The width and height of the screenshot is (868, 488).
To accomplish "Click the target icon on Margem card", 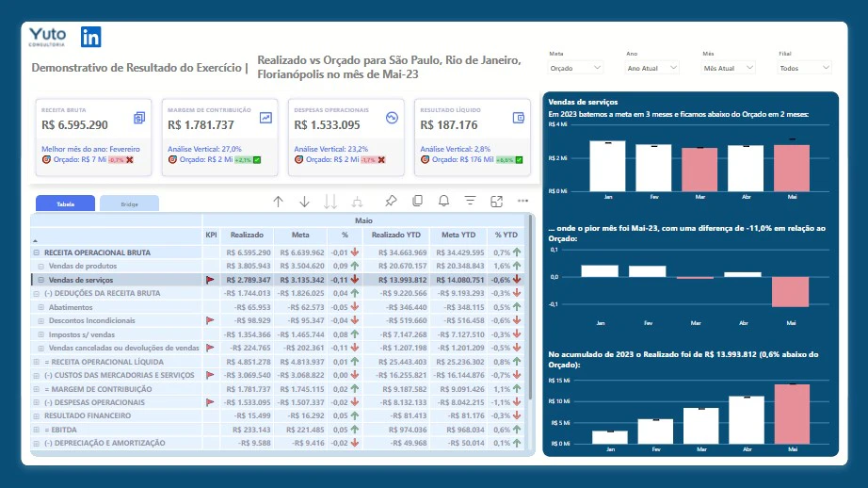I will 172,159.
